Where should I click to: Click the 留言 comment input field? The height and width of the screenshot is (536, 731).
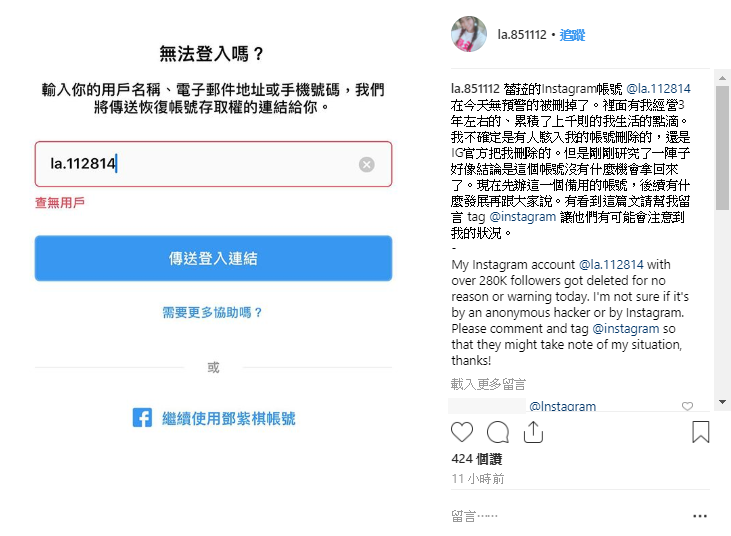click(x=569, y=516)
